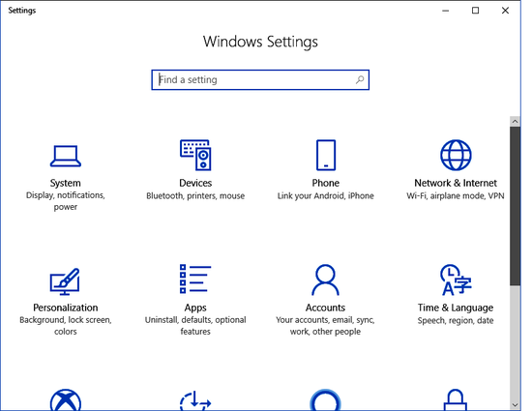
Task: Select the Phone icon
Action: (326, 155)
